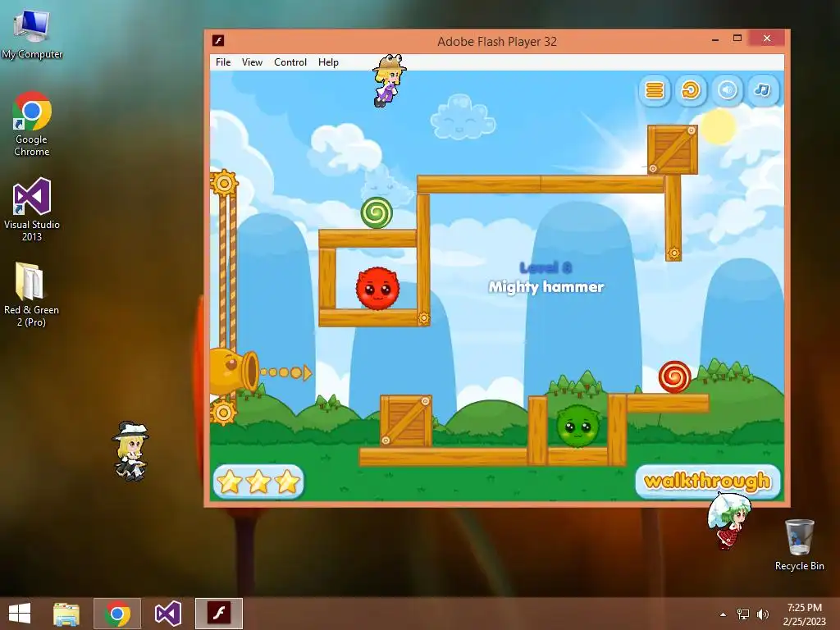
Task: Select the Recycle Bin icon
Action: click(799, 545)
